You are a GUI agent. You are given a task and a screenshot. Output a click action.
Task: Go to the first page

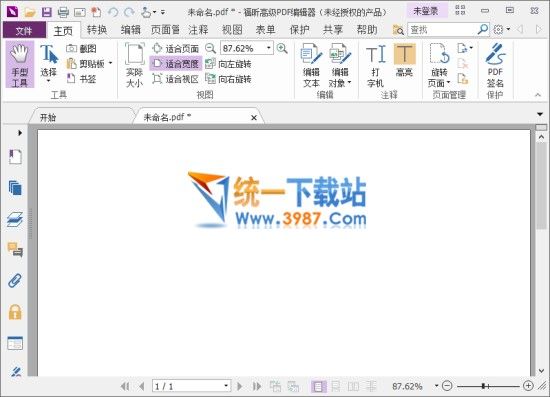pos(125,386)
